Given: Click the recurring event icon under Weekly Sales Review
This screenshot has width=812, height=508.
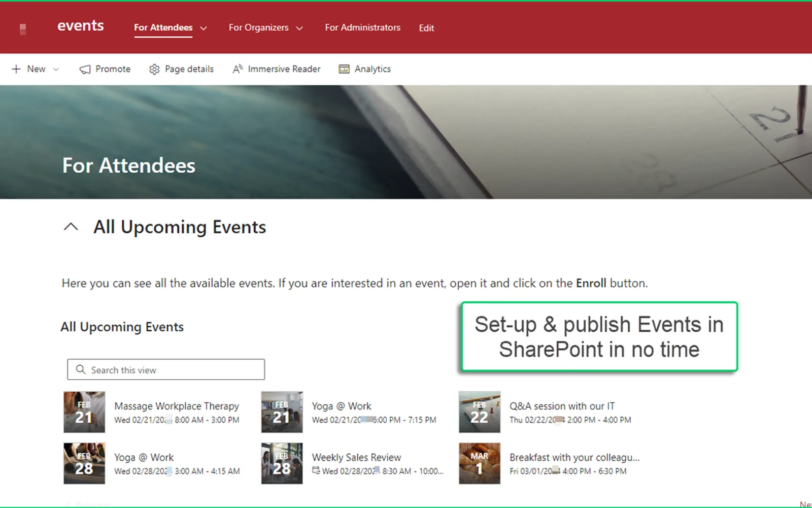Looking at the screenshot, I should point(316,470).
